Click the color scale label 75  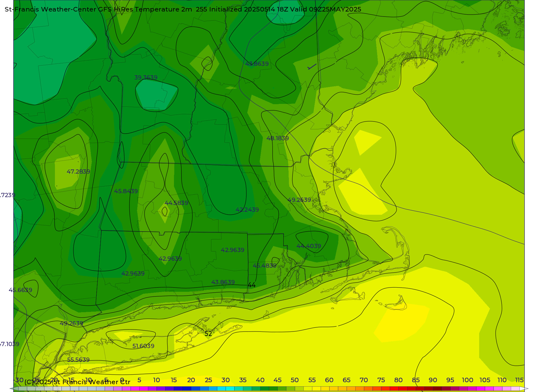[381, 380]
